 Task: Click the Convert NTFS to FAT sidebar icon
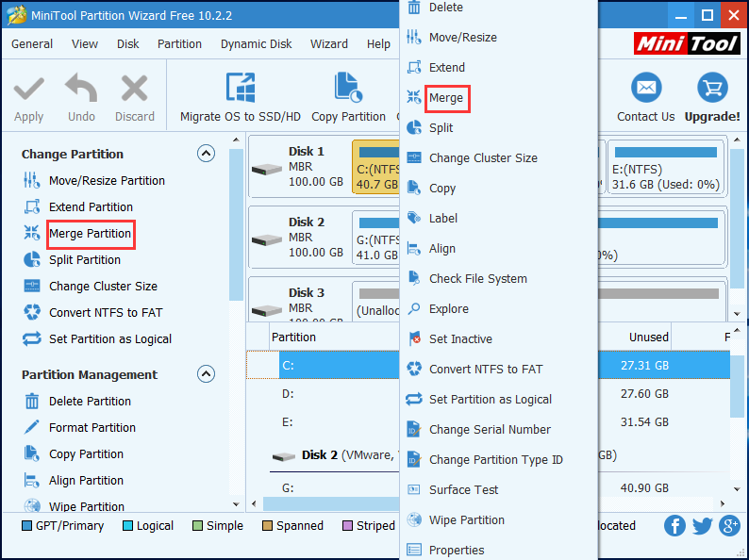32,312
